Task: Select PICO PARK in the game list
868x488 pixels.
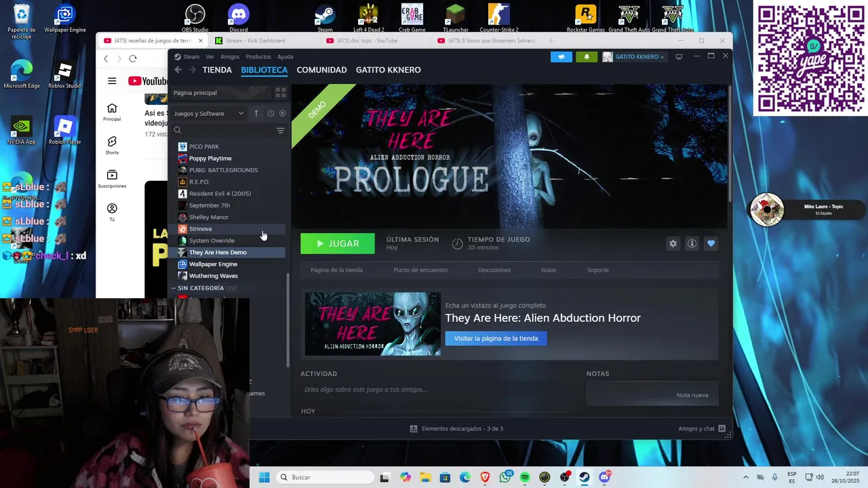Action: (x=229, y=146)
